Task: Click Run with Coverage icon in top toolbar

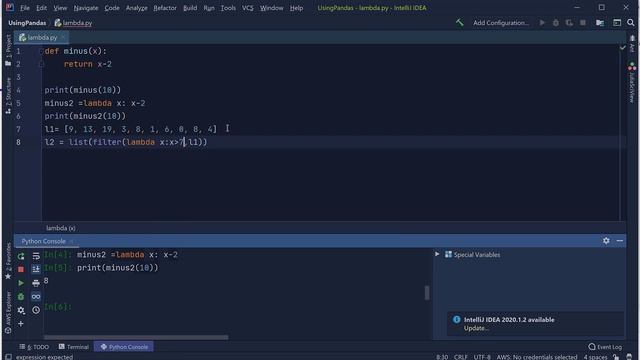Action: click(569, 23)
